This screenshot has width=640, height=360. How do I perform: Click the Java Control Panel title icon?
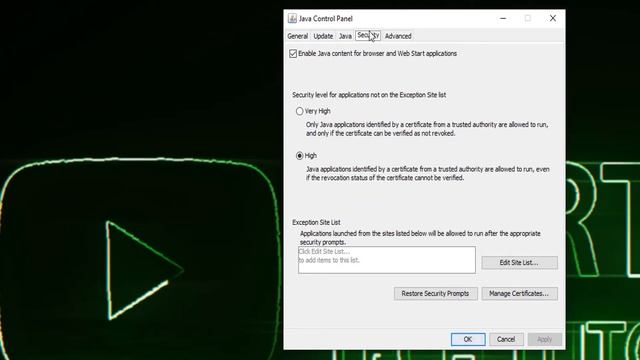pos(292,18)
